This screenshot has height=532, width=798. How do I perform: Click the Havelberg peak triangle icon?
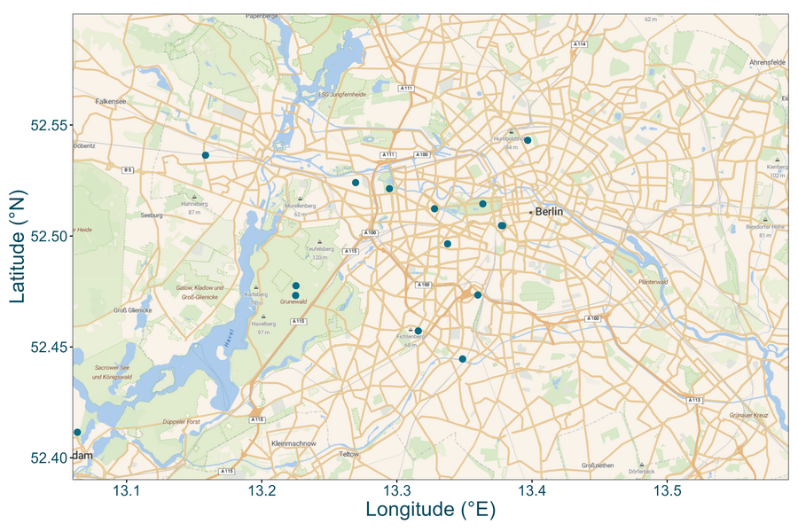point(263,317)
